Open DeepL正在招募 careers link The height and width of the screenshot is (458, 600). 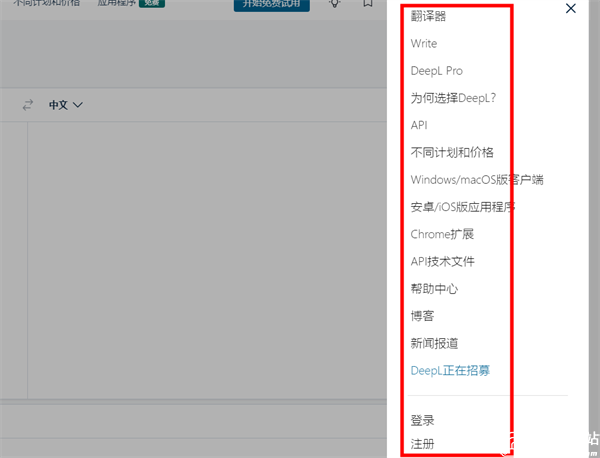click(x=450, y=370)
